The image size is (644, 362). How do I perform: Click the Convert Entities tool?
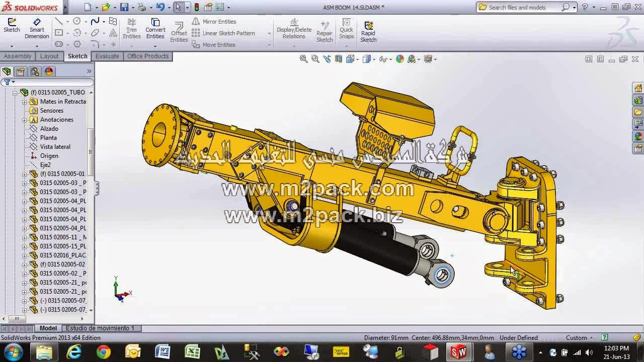click(x=155, y=29)
